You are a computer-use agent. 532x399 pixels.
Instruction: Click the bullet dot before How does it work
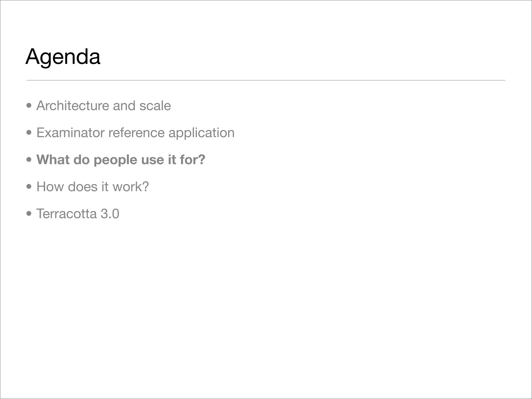[29, 187]
